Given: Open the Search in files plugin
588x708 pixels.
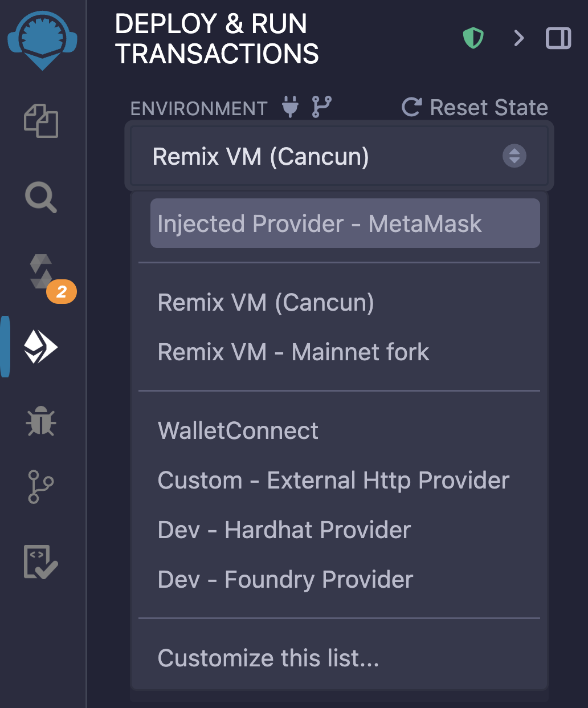Looking at the screenshot, I should [x=41, y=198].
